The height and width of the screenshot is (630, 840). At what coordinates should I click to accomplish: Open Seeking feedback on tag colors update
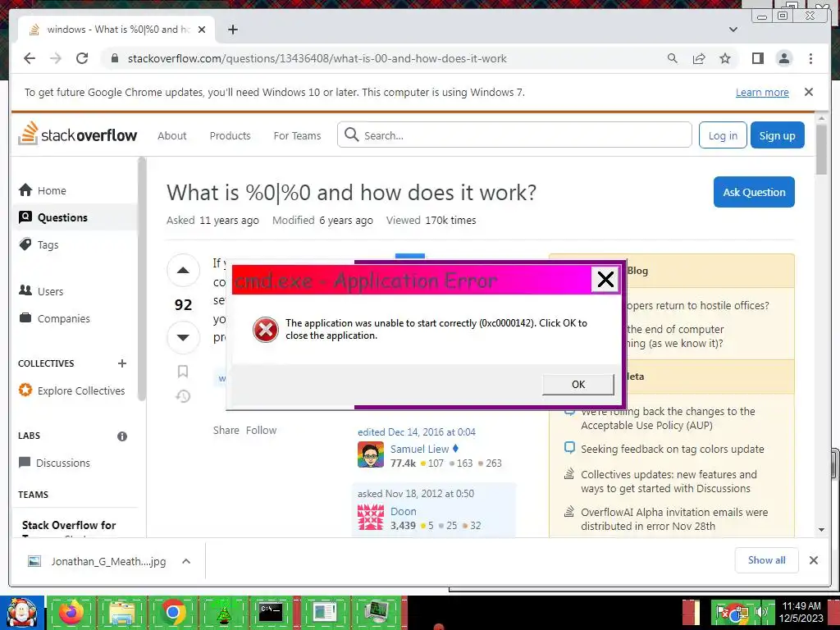pos(673,449)
